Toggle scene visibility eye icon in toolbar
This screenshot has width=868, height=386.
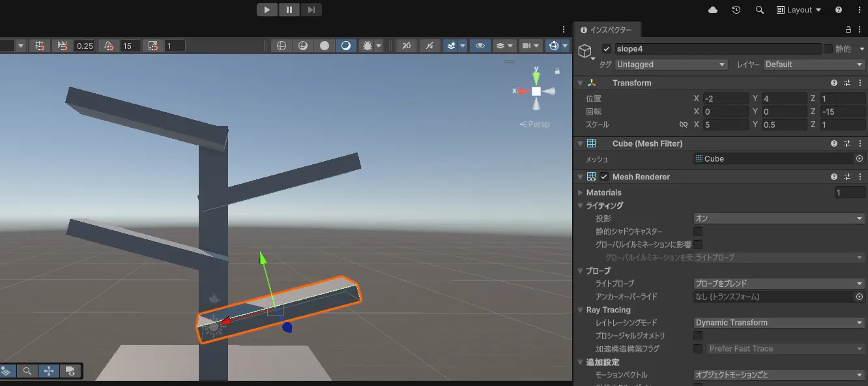click(480, 46)
